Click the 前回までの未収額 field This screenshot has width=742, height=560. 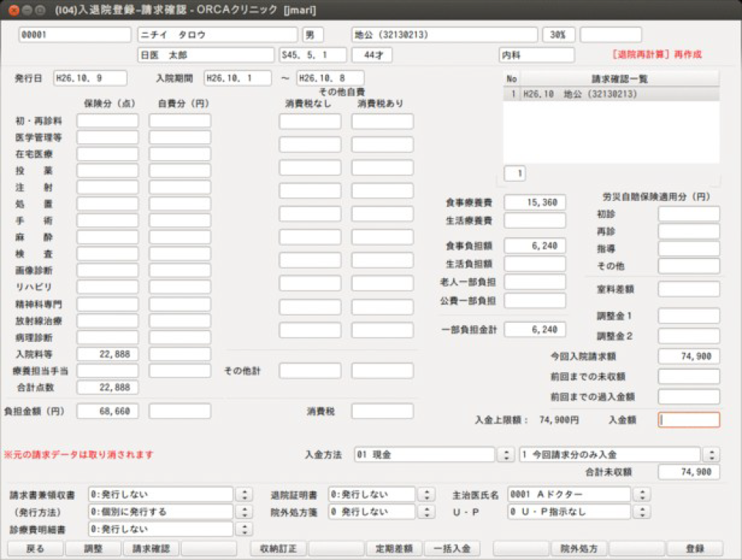click(689, 377)
